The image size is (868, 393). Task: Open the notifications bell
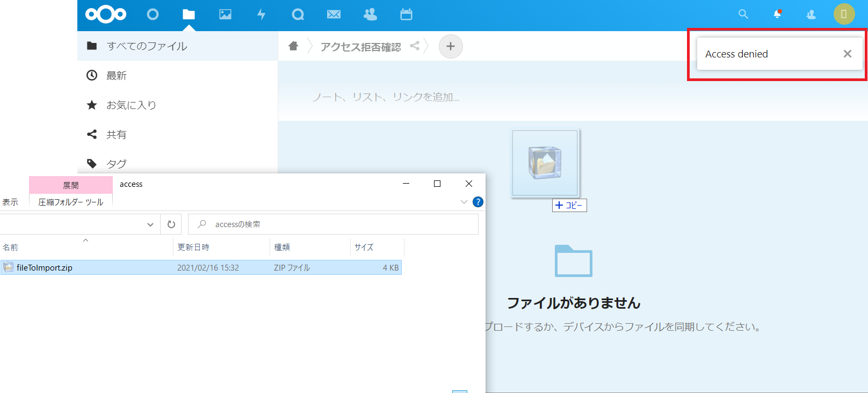pyautogui.click(x=777, y=14)
